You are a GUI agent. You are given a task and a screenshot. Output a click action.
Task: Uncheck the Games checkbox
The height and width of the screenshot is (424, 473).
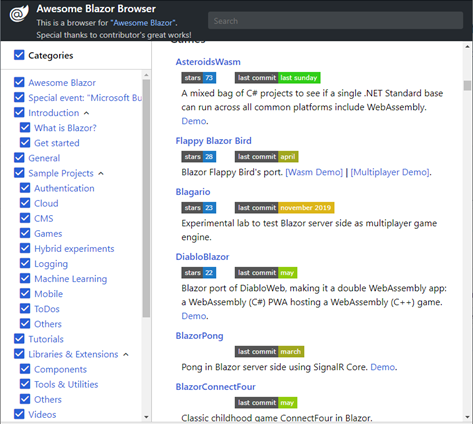(25, 233)
